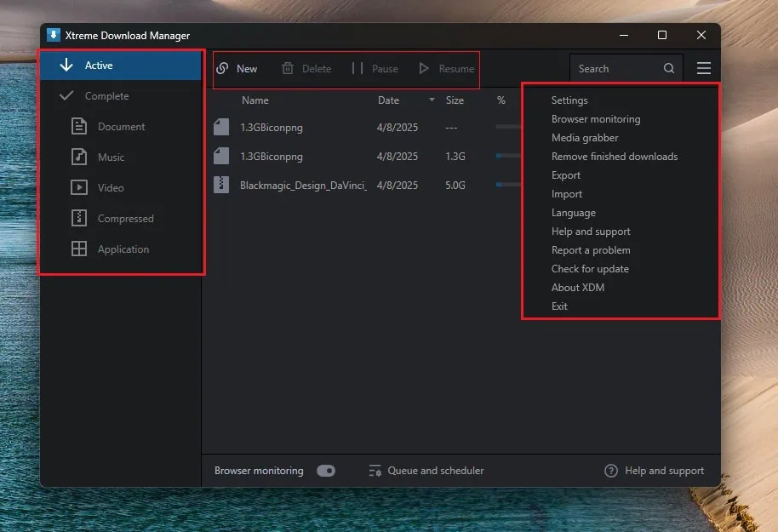
Task: Click the 1.3G size value
Action: (455, 157)
